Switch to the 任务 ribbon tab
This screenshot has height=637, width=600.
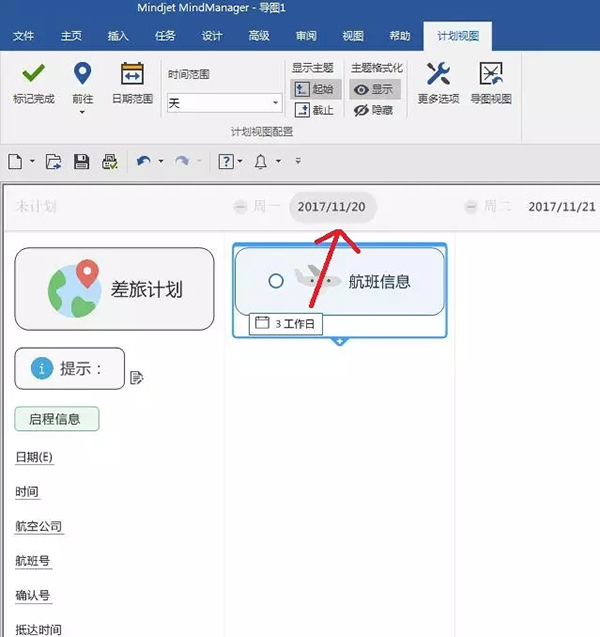165,36
